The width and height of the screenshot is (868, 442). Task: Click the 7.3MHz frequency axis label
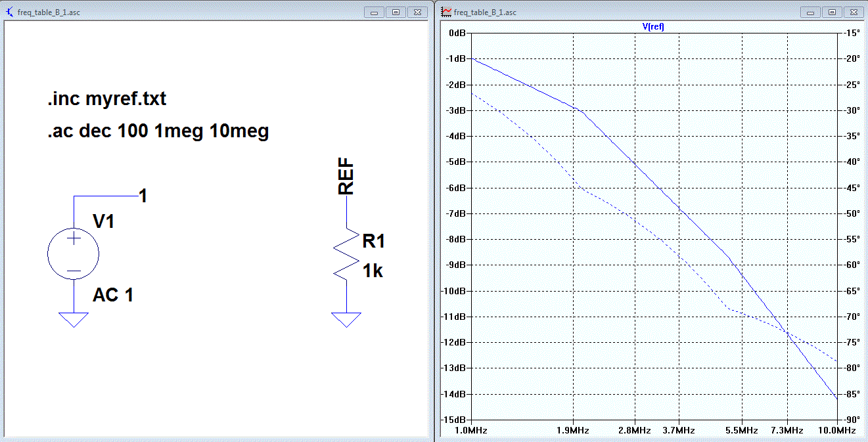[788, 431]
